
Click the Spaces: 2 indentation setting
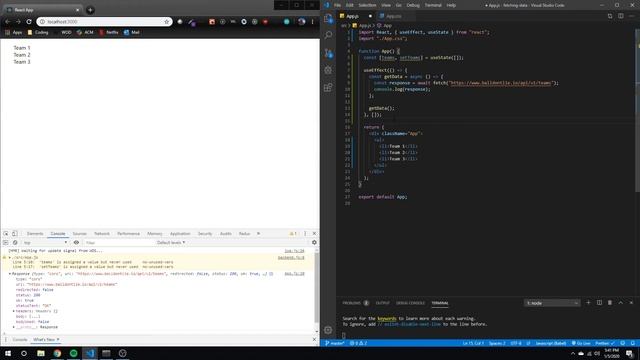pos(497,343)
